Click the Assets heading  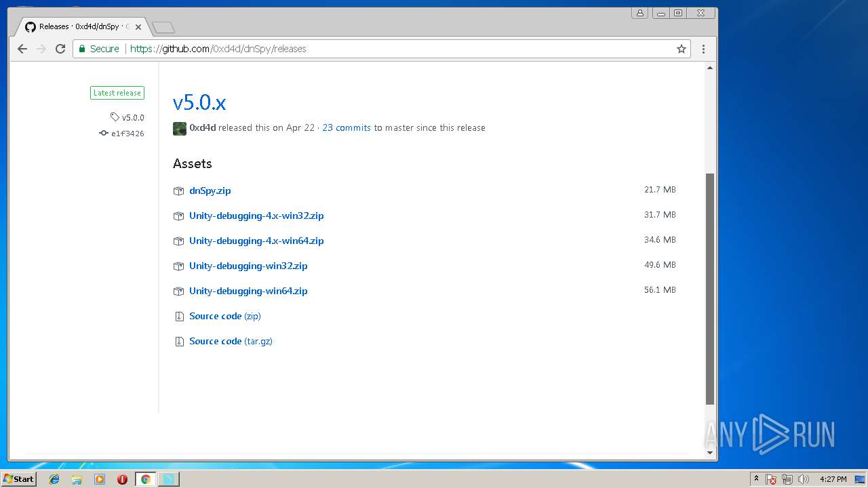(x=193, y=163)
